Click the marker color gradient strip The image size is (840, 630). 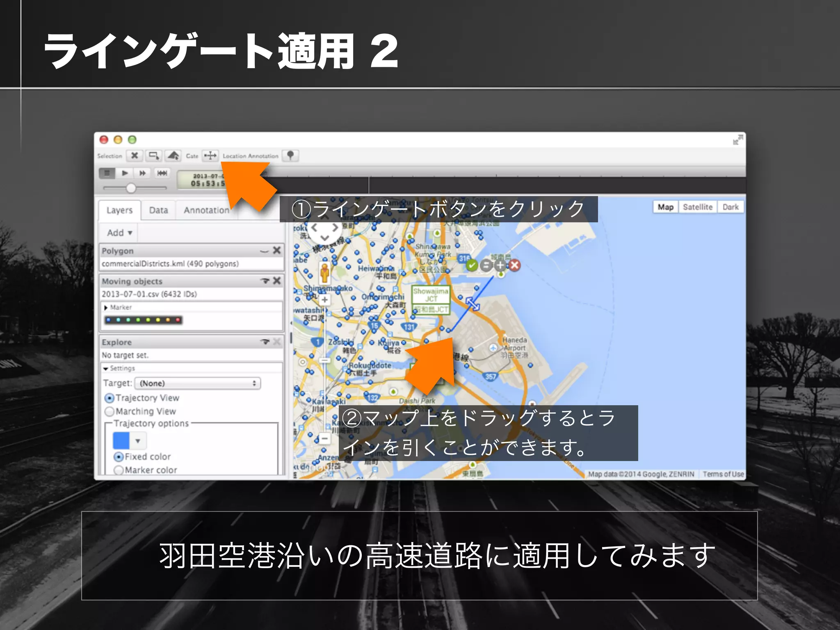tap(143, 320)
